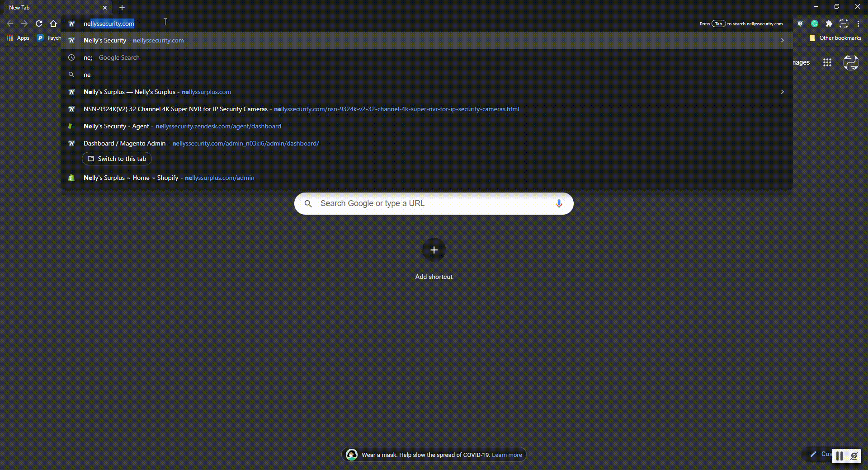
Task: Open the Extensions puzzle piece menu
Action: pyautogui.click(x=829, y=23)
